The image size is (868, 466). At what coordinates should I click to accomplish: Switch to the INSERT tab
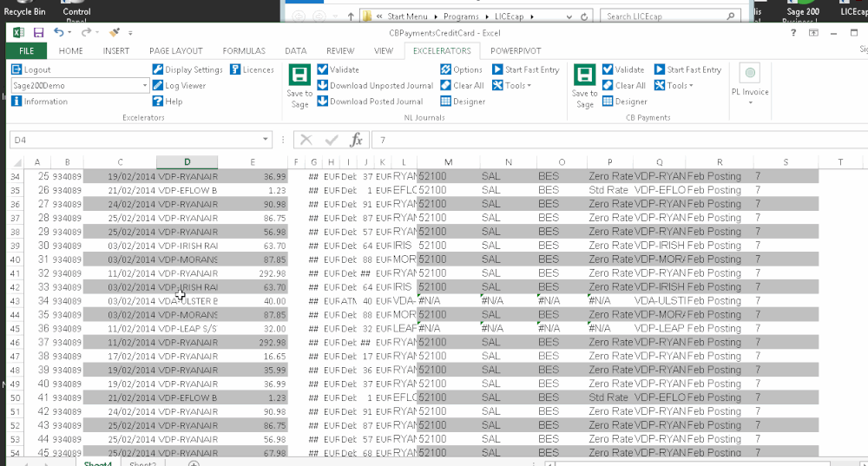coord(115,51)
